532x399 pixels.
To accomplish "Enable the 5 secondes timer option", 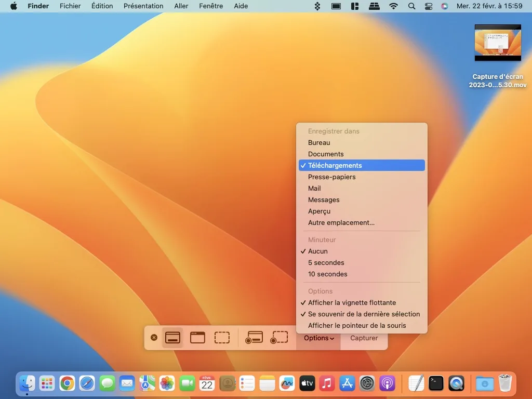I will pos(326,262).
